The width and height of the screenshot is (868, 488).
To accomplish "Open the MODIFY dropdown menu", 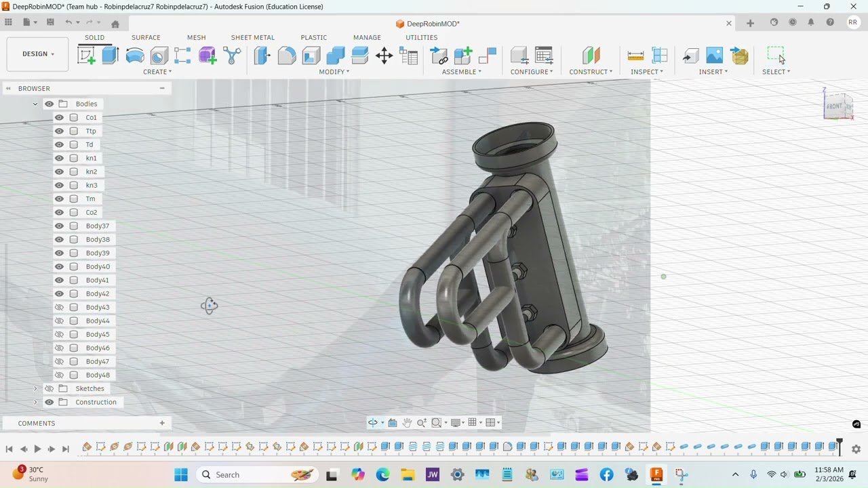I will point(334,72).
